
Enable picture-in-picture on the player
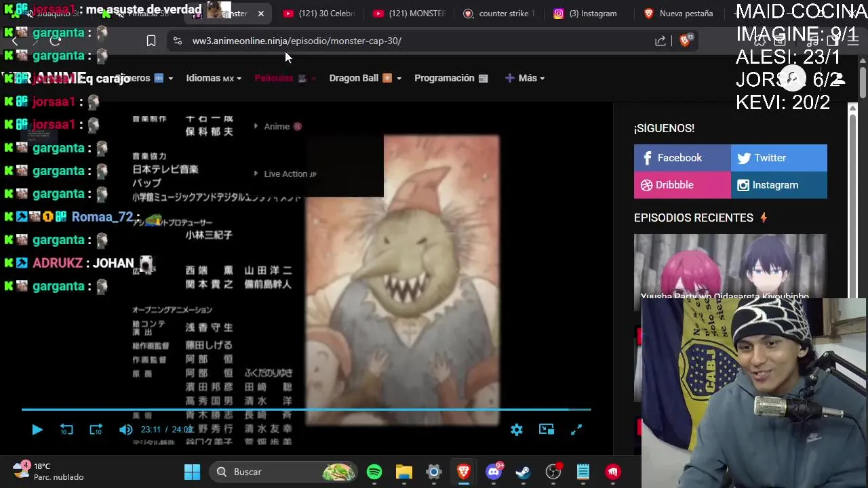click(547, 430)
